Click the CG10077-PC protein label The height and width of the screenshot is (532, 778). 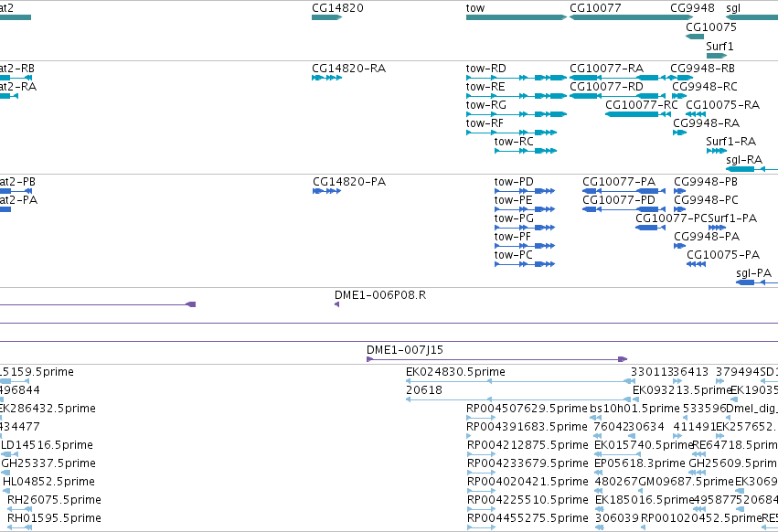(671, 218)
